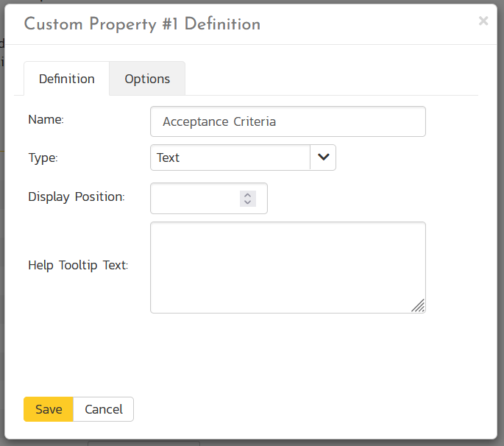Viewport: 504px width, 446px height.
Task: Decrease Display Position with down arrow
Action: coord(248,202)
